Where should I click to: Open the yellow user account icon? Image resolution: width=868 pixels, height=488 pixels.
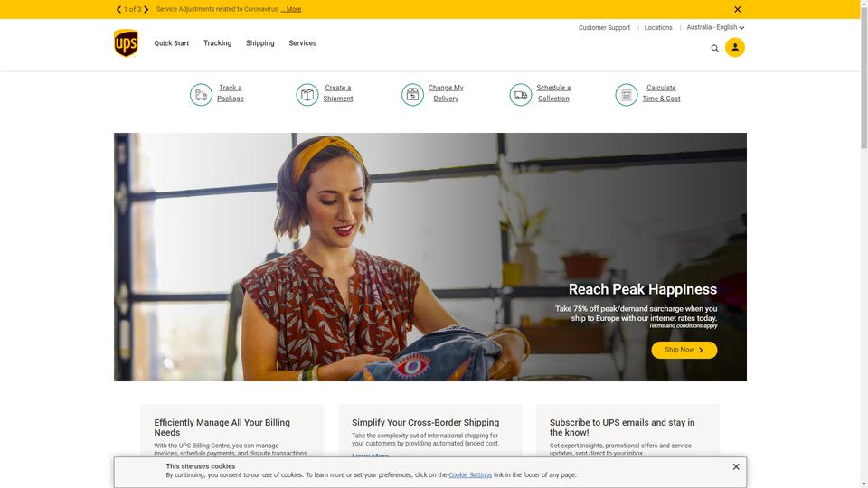(x=734, y=48)
